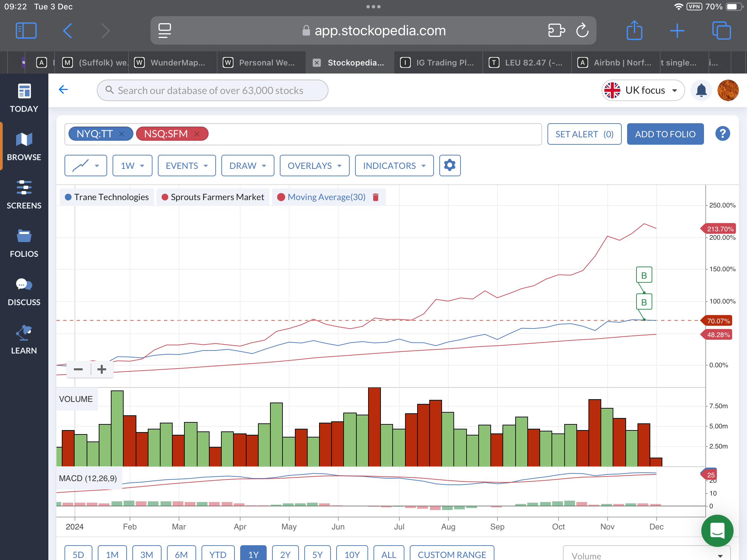Screen dimensions: 747x560
Task: Change the UK focus region selector
Action: (643, 90)
